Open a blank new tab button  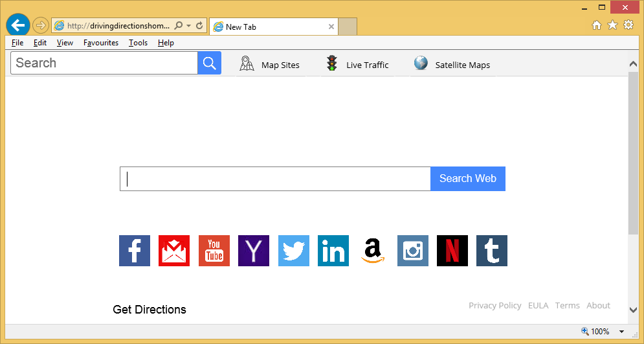[x=348, y=27]
